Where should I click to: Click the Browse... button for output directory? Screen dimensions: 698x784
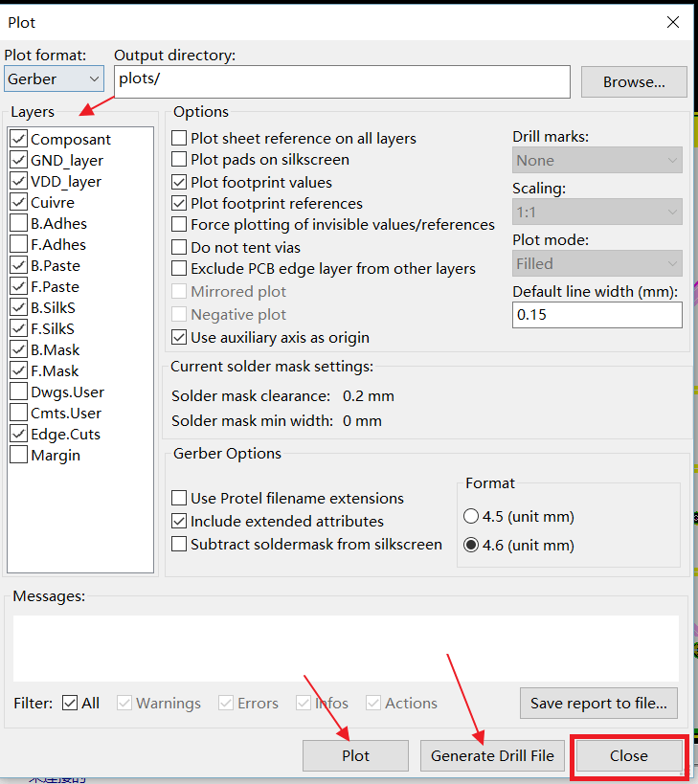[634, 82]
